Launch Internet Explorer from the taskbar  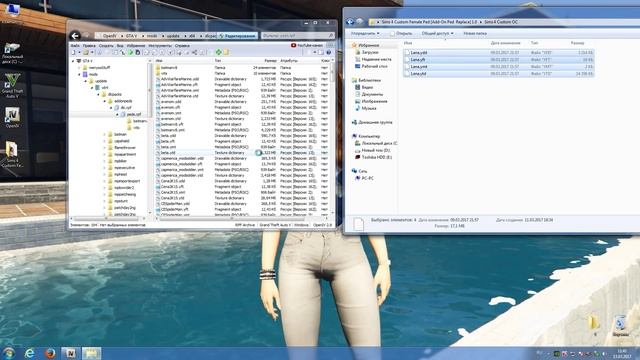coord(29,353)
